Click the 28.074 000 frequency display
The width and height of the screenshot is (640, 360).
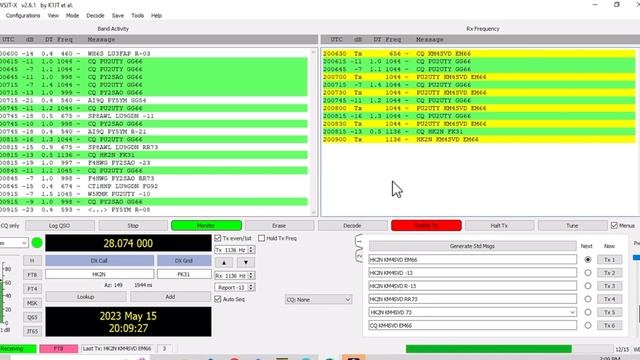[128, 243]
